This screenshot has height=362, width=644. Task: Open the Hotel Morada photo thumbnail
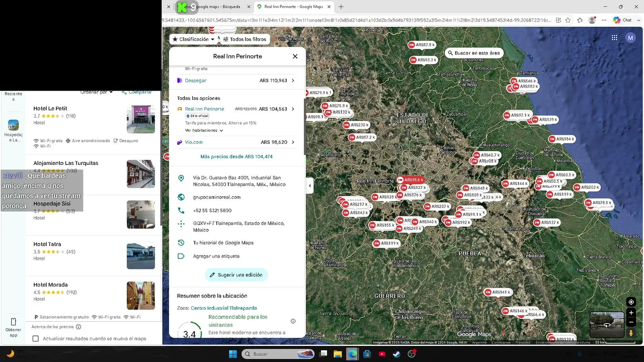(x=141, y=296)
